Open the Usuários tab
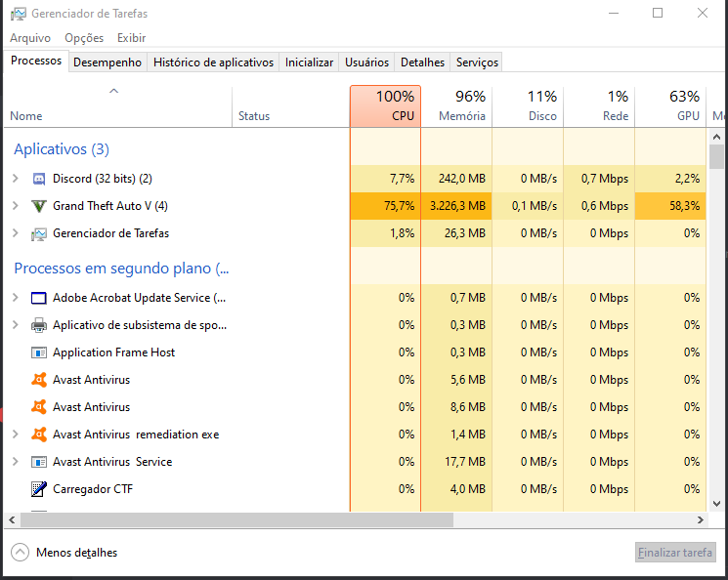 [x=366, y=62]
